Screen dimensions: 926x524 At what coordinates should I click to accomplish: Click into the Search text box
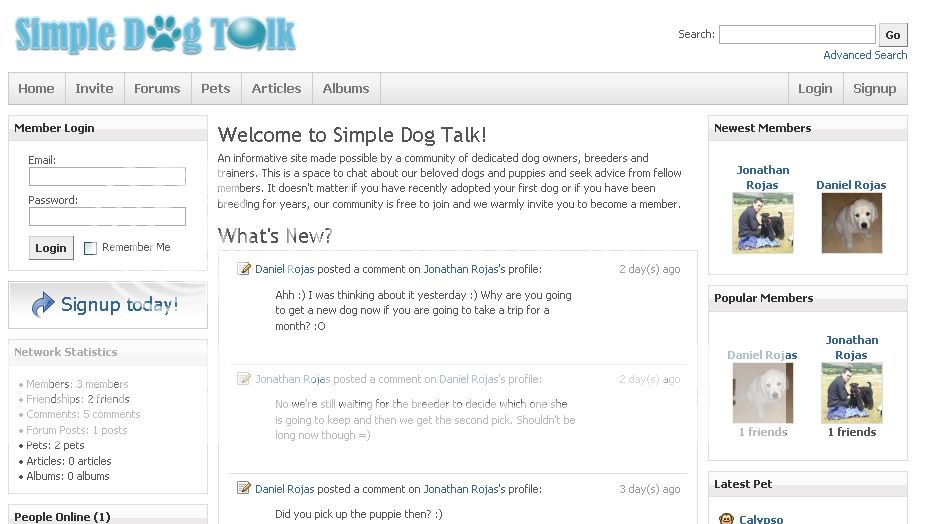[x=797, y=35]
